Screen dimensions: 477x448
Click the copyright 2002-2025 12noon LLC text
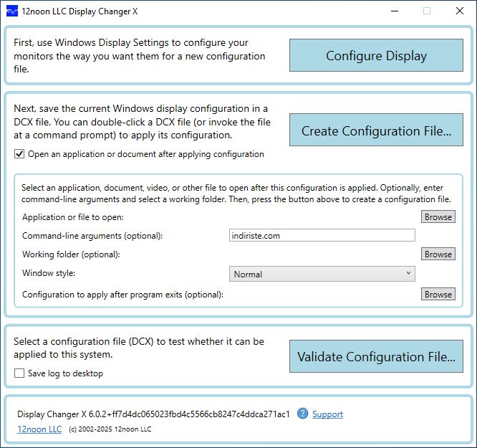tap(110, 429)
